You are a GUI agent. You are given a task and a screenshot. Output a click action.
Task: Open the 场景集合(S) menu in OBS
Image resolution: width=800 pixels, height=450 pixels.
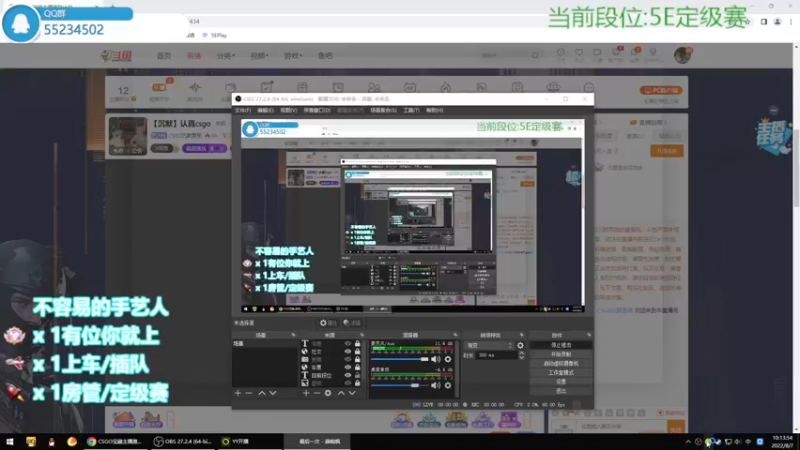click(x=383, y=110)
